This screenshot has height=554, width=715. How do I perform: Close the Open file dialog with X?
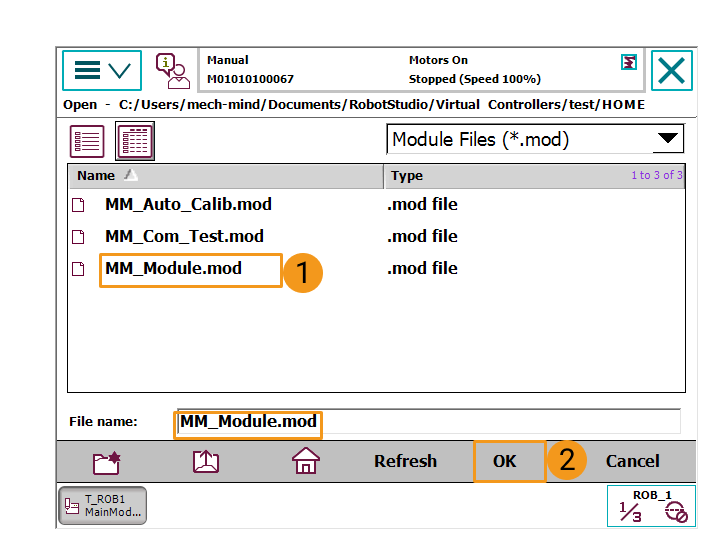pyautogui.click(x=672, y=71)
